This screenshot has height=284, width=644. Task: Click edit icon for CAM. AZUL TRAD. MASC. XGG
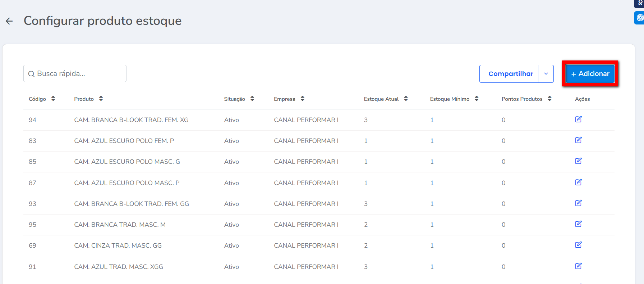click(x=578, y=266)
